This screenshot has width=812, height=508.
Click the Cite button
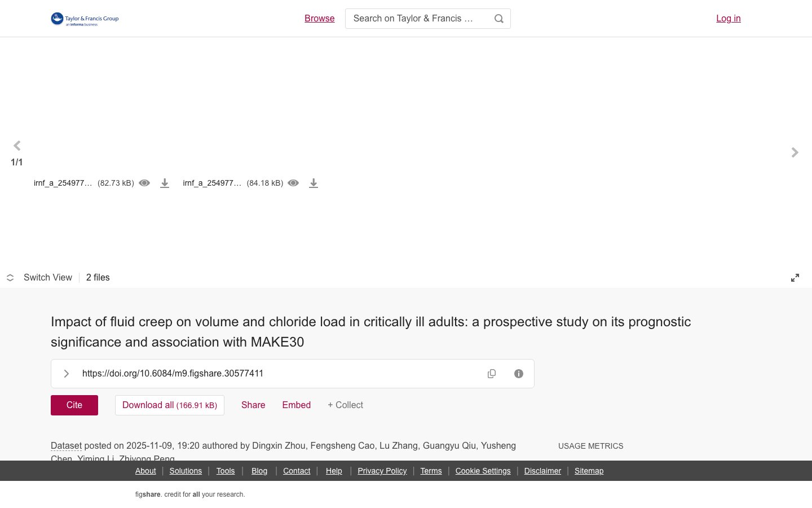click(74, 405)
